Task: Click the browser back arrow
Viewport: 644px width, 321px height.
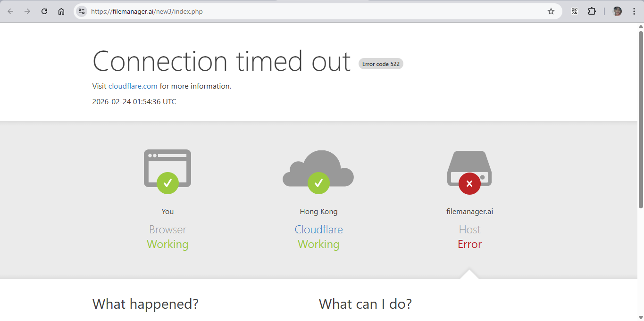Action: (x=10, y=11)
